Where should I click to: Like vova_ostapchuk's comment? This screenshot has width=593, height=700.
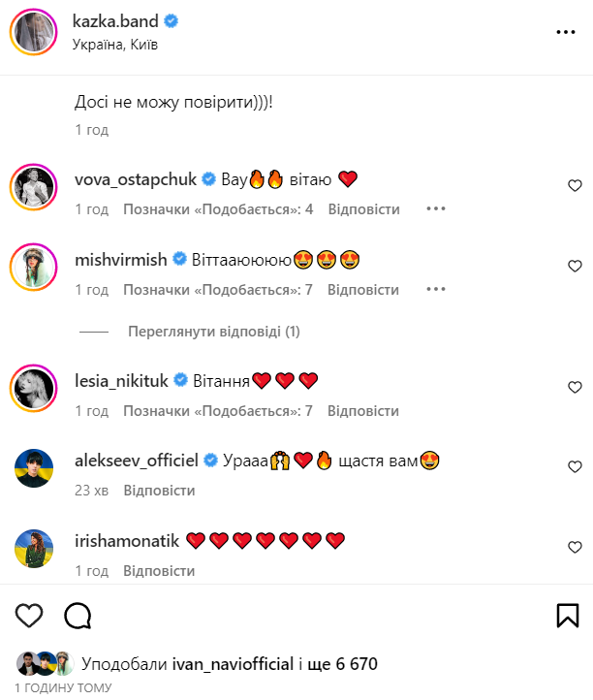pos(575,186)
